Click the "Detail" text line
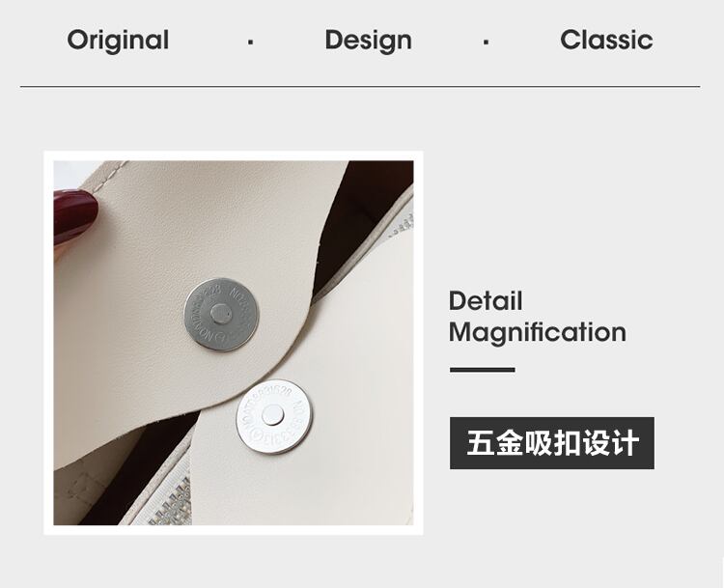This screenshot has width=724, height=588. point(486,300)
